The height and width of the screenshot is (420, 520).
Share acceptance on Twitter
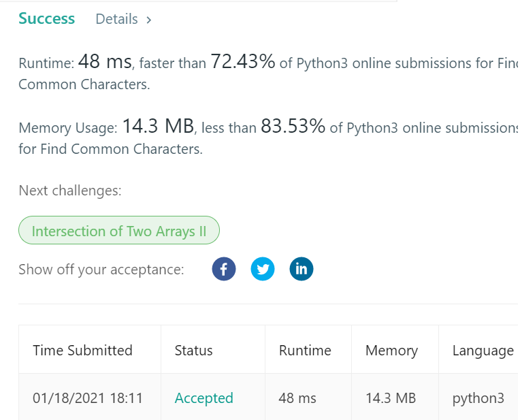click(x=263, y=269)
